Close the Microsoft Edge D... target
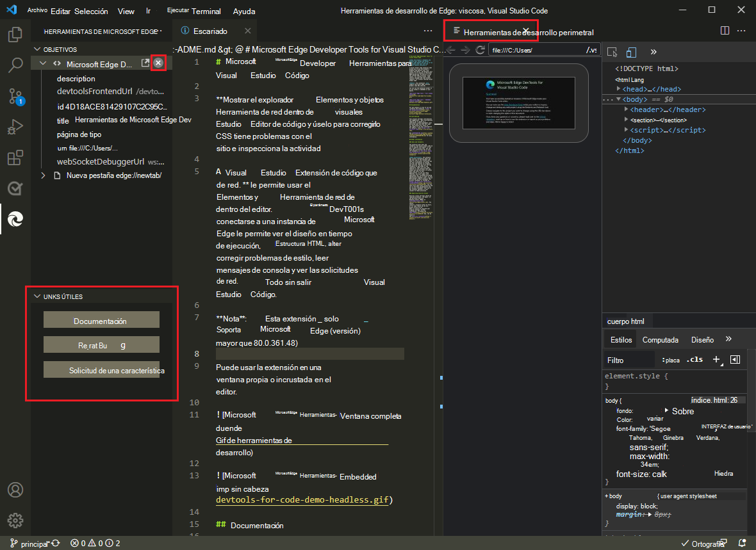The height and width of the screenshot is (550, 756). click(x=158, y=63)
